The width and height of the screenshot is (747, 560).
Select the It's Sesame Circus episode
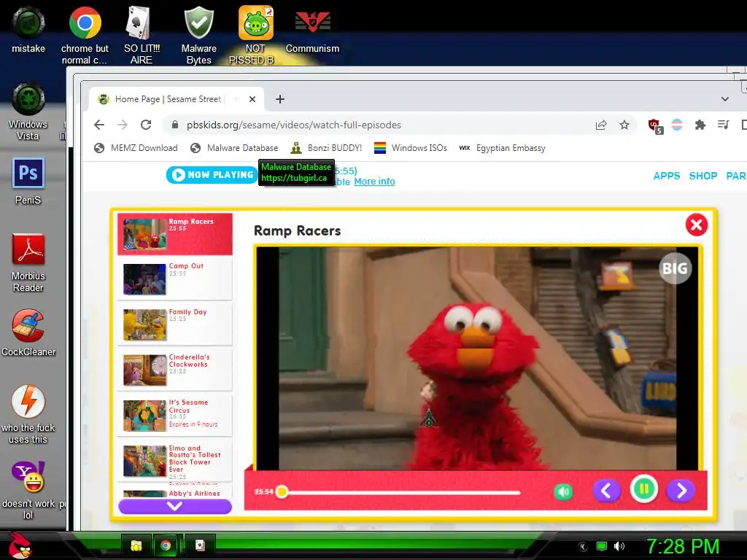point(175,416)
